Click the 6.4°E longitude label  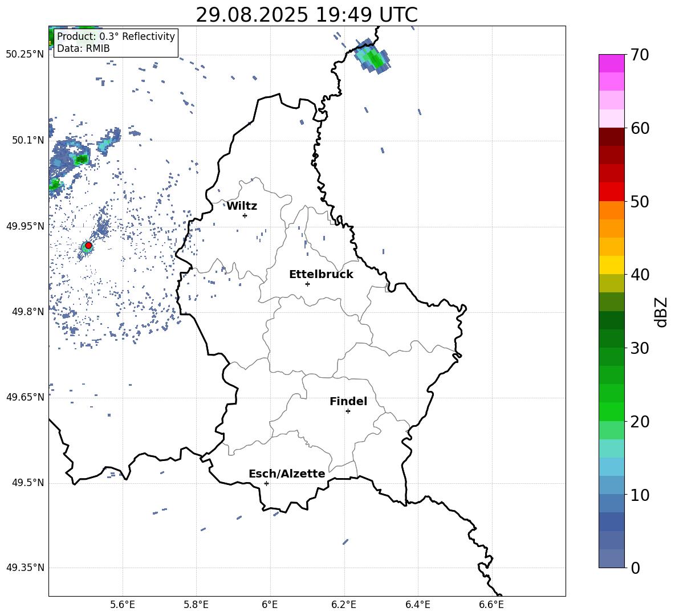click(x=417, y=605)
